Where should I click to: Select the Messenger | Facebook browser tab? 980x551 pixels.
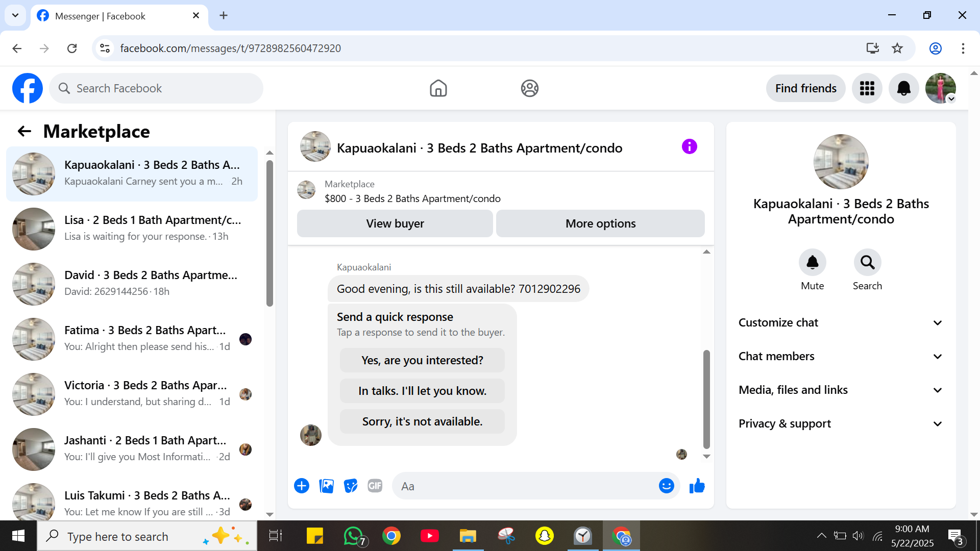point(119,16)
